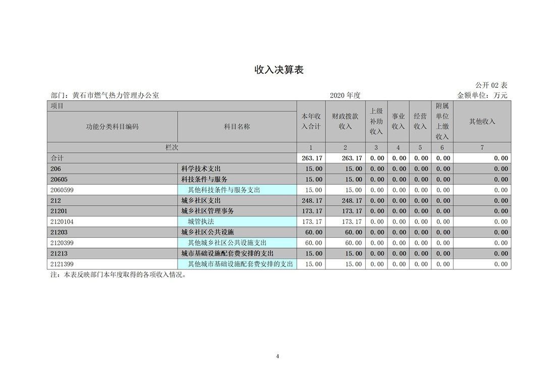Image resolution: width=555 pixels, height=392 pixels.
Task: Click the 本年收入合计 column header
Action: [x=311, y=122]
